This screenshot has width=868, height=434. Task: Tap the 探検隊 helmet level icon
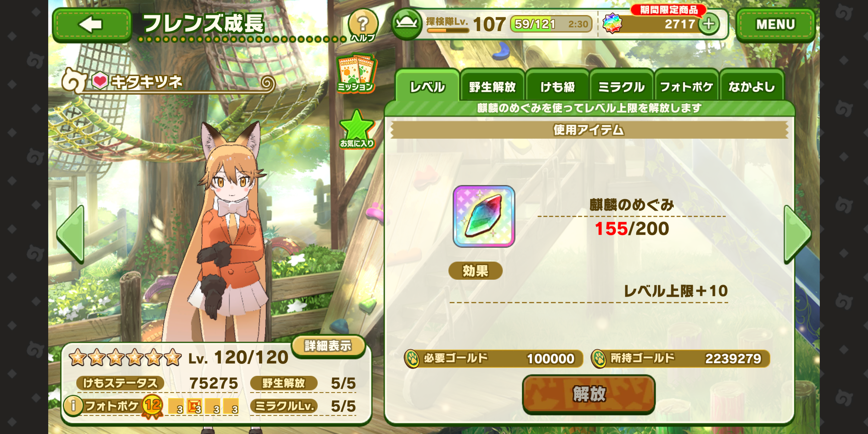coord(407,24)
